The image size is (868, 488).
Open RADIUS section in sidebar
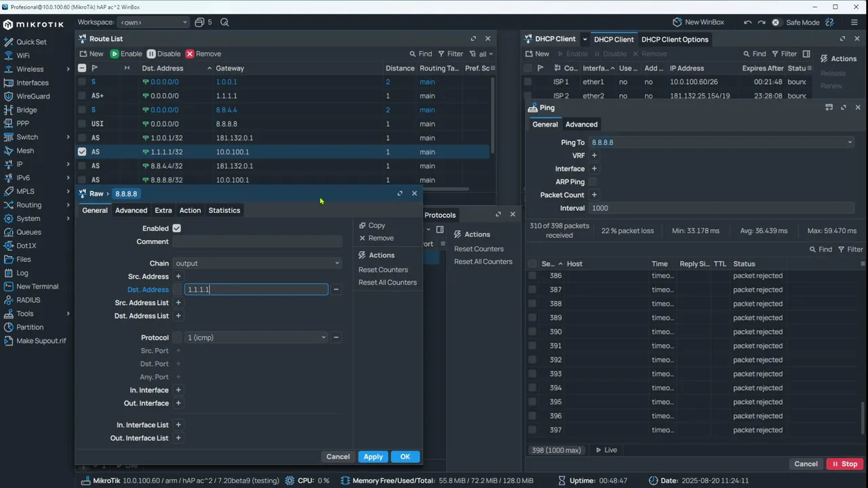[28, 300]
